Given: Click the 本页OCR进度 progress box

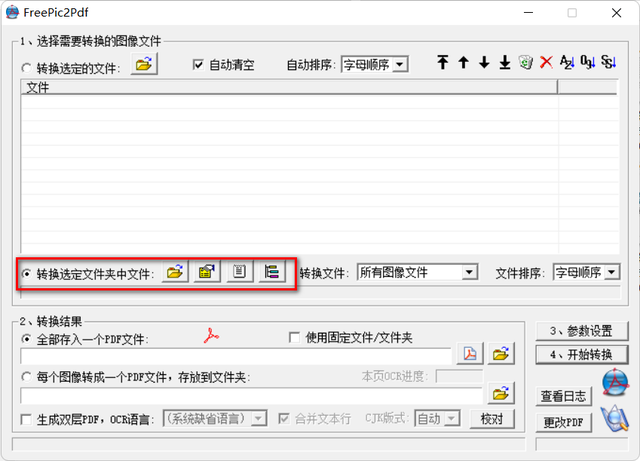Looking at the screenshot, I should [x=459, y=376].
